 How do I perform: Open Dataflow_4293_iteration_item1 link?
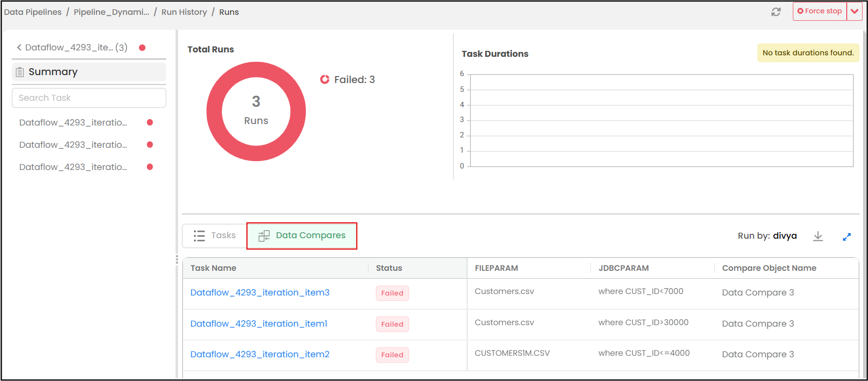tap(259, 324)
